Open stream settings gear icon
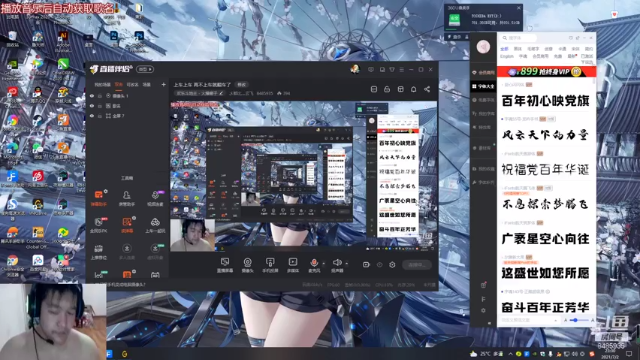 (392, 265)
